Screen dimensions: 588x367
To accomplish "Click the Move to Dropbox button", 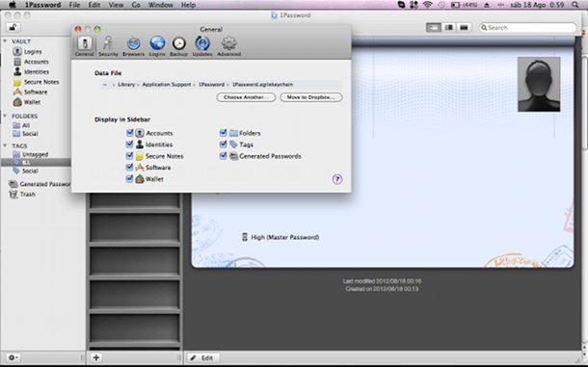I will pos(311,97).
